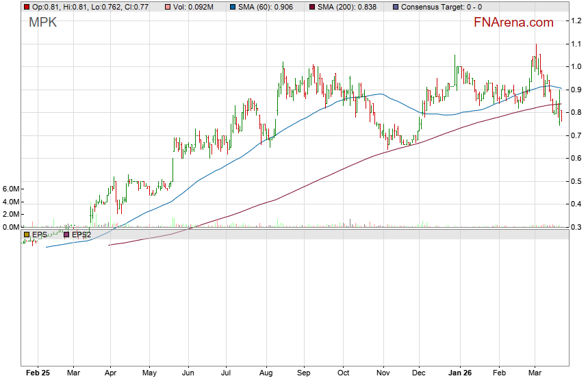588x387 pixels.
Task: Click the Feb 25 date axis label
Action: click(38, 373)
